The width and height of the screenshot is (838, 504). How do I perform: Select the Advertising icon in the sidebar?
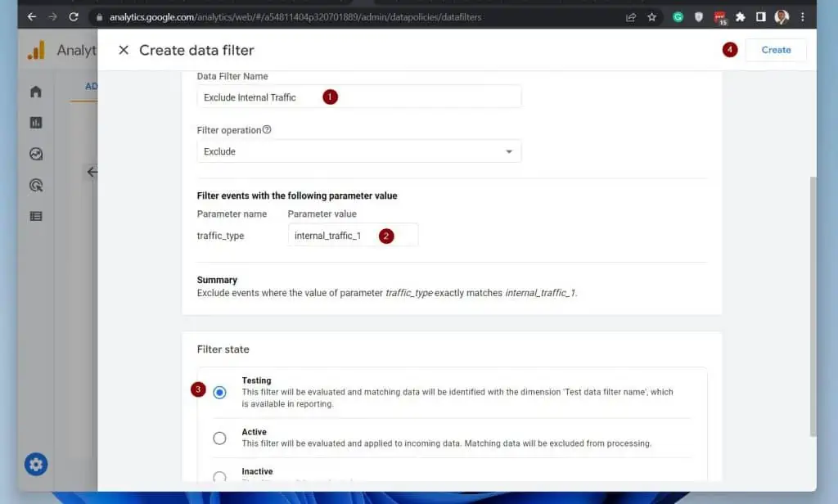coord(36,185)
